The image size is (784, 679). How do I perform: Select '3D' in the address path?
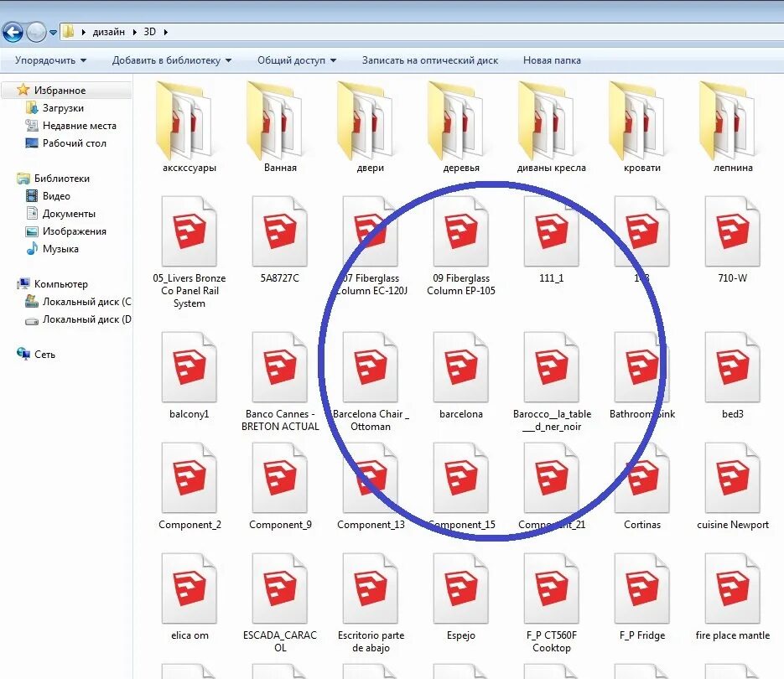coord(149,32)
